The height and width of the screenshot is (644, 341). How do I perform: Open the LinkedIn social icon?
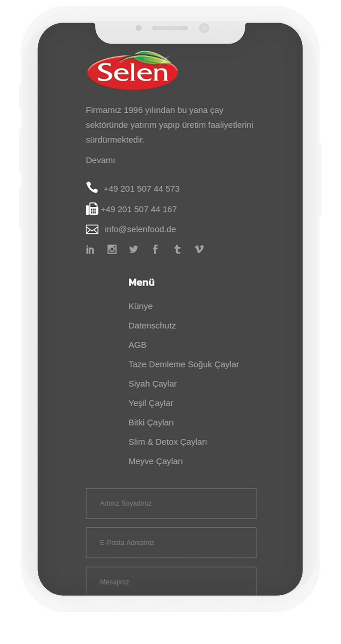(x=90, y=250)
